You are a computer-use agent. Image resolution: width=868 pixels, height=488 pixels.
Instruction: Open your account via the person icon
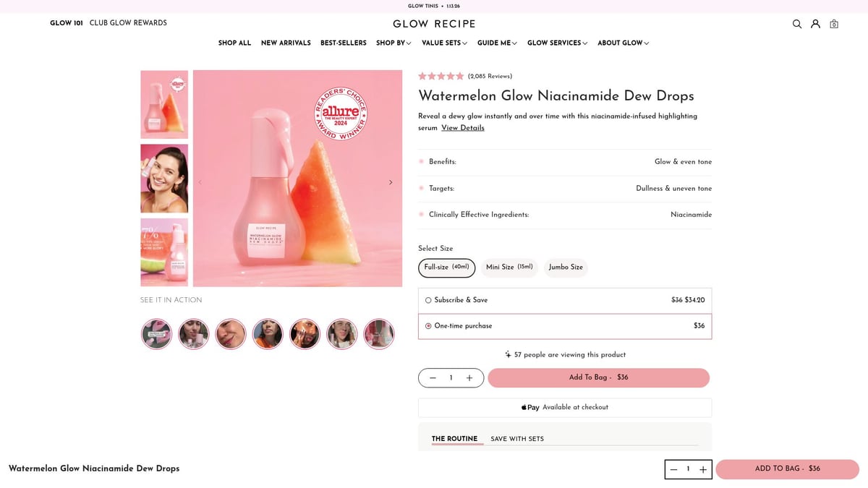pos(815,24)
